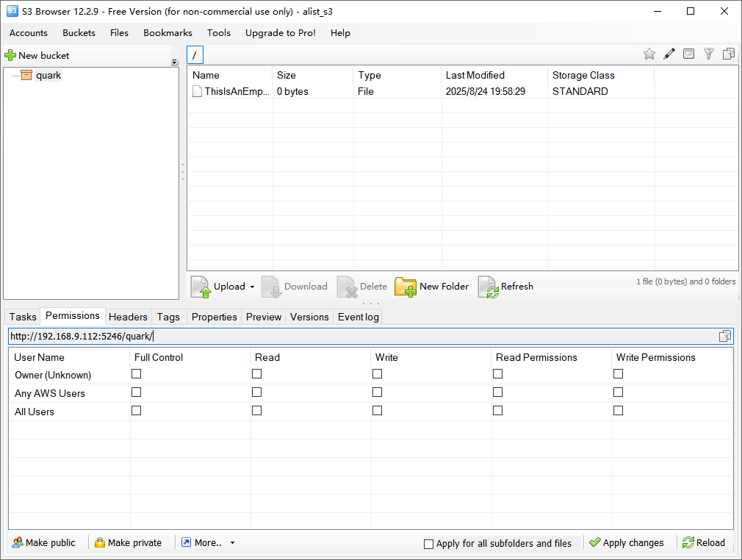Tick Read for Owner (Unknown)
Image resolution: width=742 pixels, height=560 pixels.
click(256, 374)
